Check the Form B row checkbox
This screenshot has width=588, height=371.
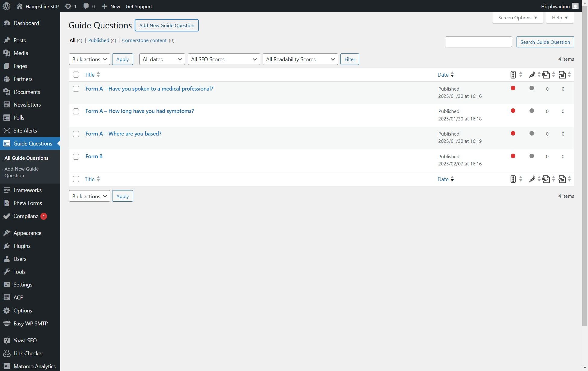[x=76, y=157]
